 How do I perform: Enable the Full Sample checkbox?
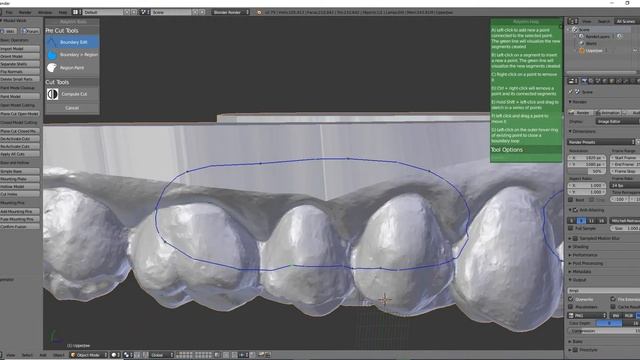coord(571,229)
